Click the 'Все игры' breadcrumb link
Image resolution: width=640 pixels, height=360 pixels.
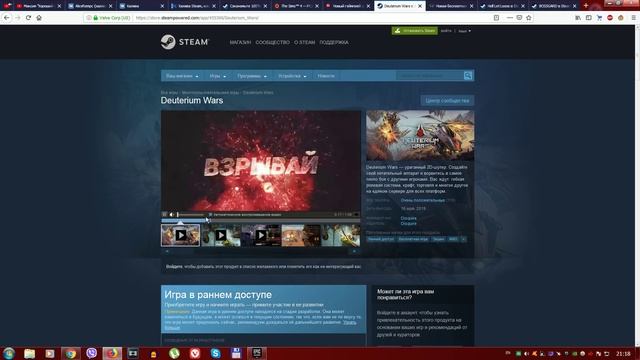point(169,93)
